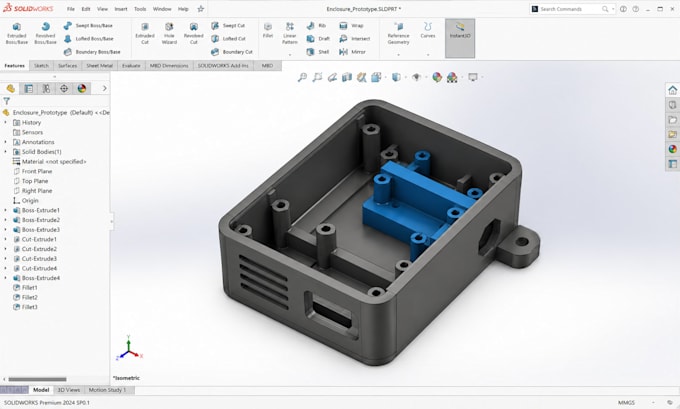Open the Insert menu
The width and height of the screenshot is (680, 409).
pyautogui.click(x=121, y=9)
